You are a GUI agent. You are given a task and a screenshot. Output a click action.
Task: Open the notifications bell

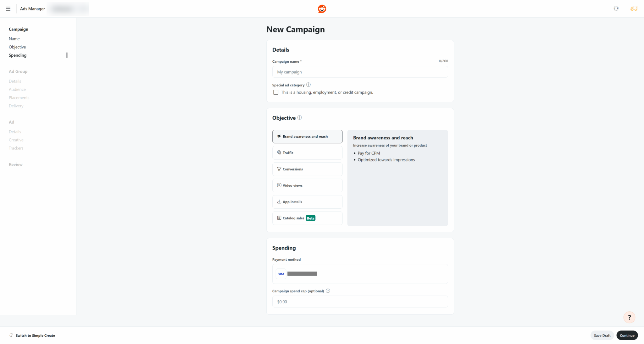tap(616, 9)
